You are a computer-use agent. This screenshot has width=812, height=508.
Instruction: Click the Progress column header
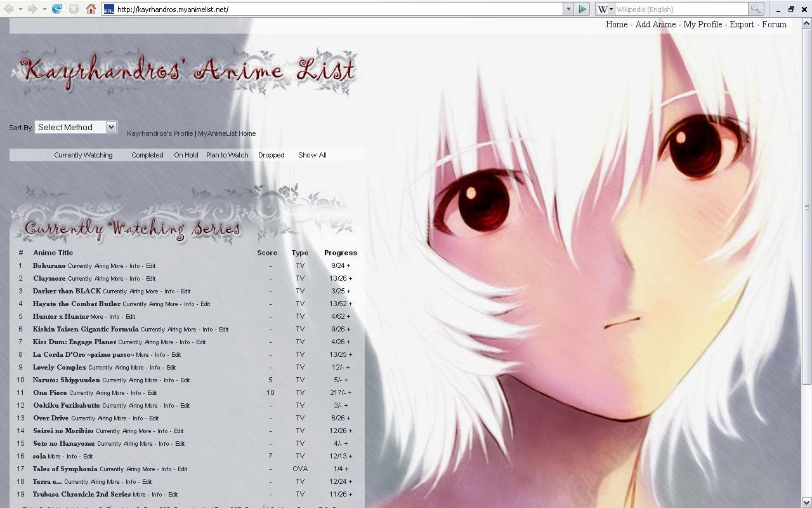coord(341,253)
